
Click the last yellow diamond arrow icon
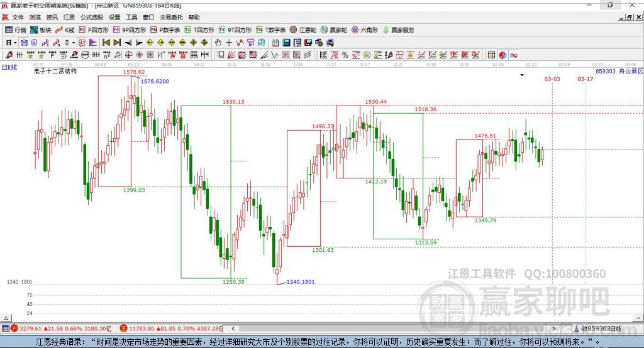coord(204,43)
